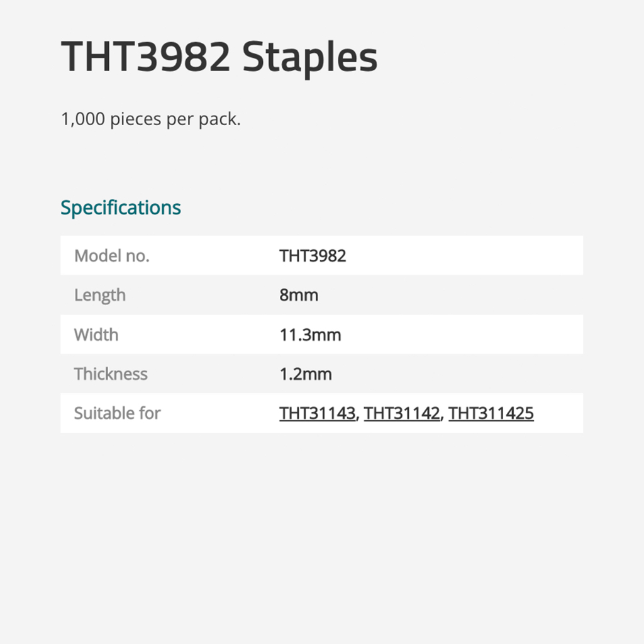Click the 8mm length value

299,296
